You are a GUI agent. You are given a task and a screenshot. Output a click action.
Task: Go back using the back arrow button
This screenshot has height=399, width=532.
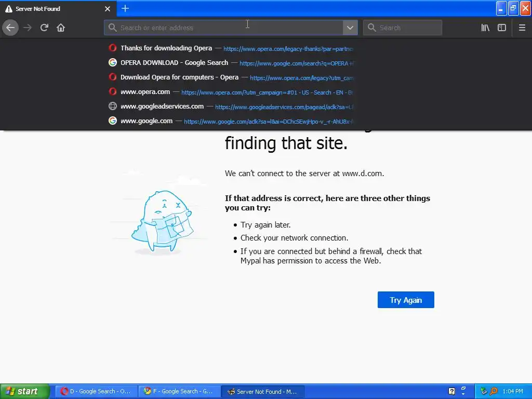click(10, 28)
